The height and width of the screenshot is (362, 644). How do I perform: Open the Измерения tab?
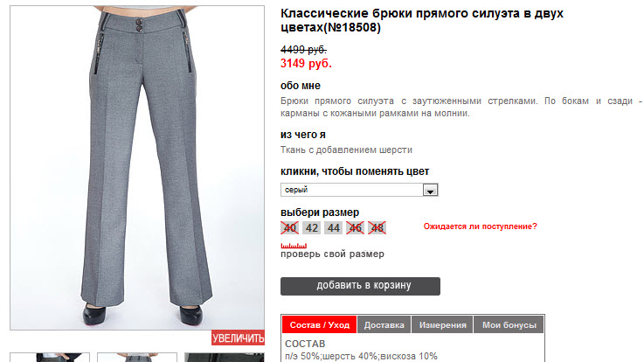coord(442,325)
